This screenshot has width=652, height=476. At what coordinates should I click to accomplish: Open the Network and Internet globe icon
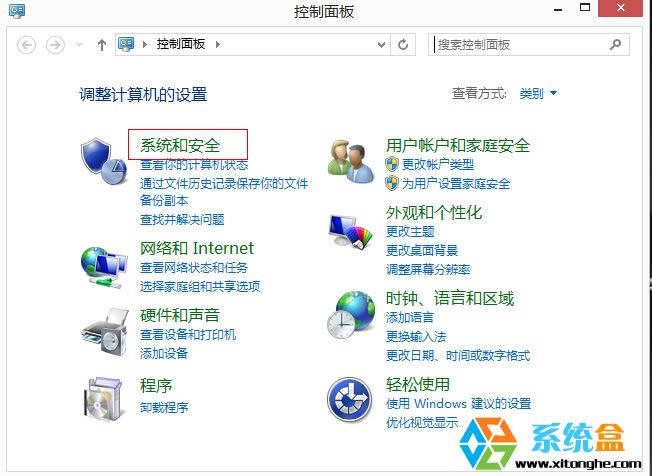pyautogui.click(x=104, y=267)
